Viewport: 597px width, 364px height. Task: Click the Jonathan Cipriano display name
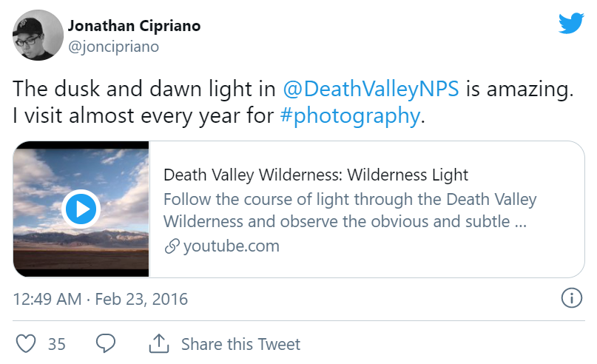pyautogui.click(x=134, y=26)
